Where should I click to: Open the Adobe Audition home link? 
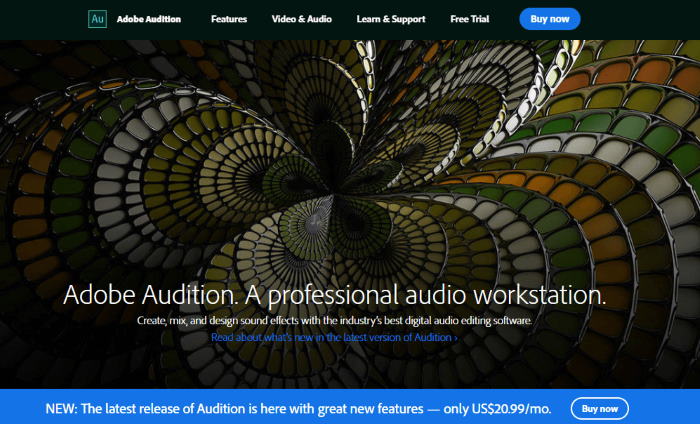tap(149, 19)
